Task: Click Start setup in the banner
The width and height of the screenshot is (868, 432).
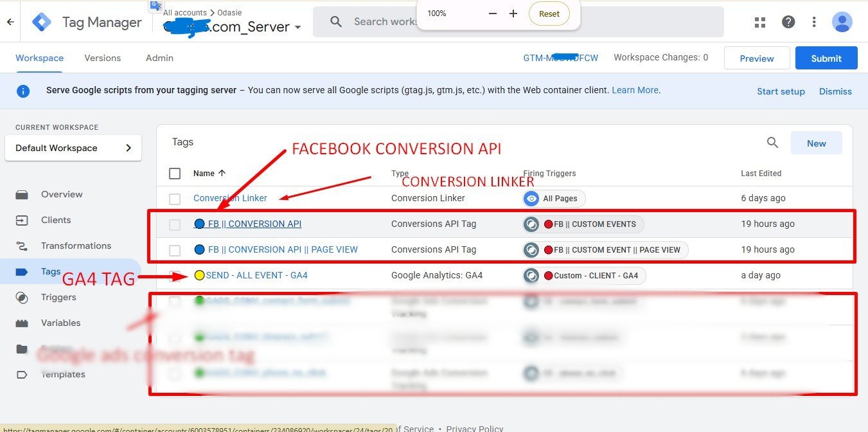Action: (x=781, y=91)
